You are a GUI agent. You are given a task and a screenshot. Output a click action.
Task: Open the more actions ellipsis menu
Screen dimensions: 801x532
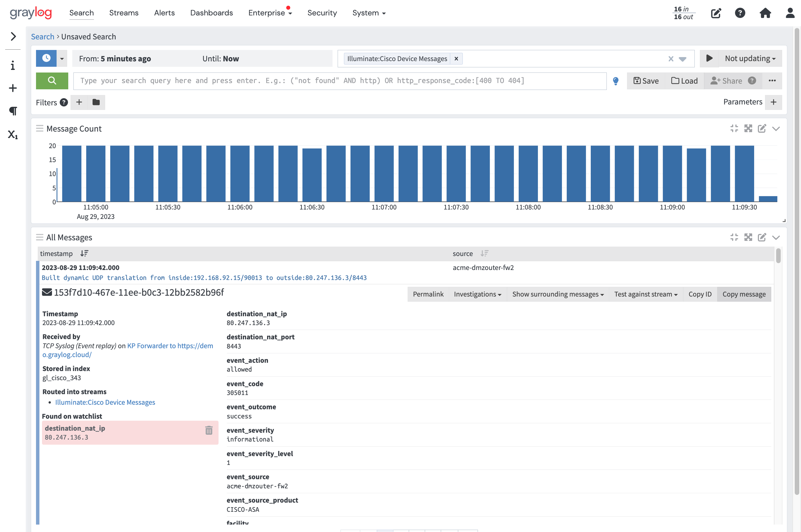[x=772, y=81]
